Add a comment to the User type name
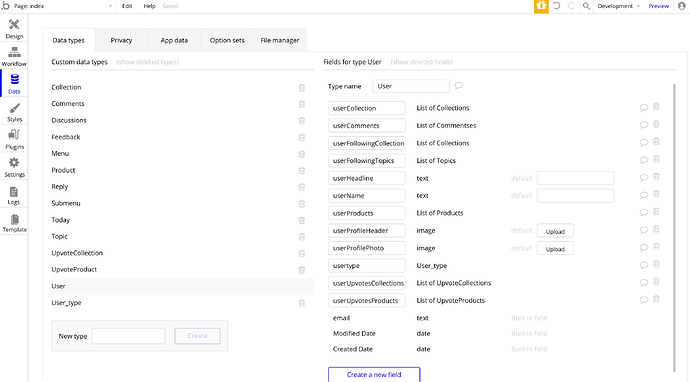The width and height of the screenshot is (690, 382). [x=459, y=85]
